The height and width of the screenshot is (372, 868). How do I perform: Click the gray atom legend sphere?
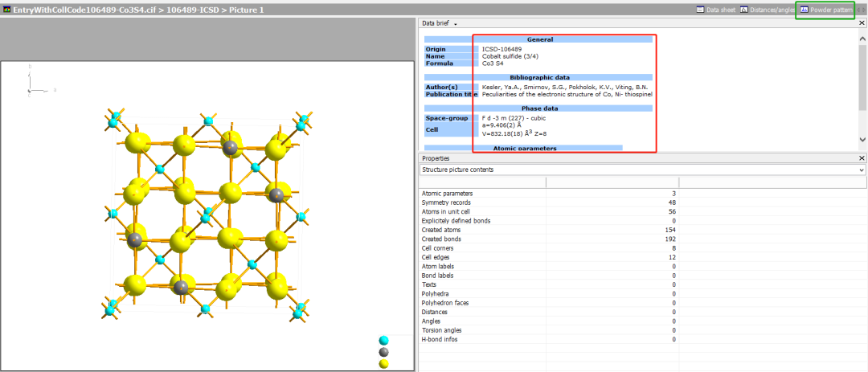384,352
